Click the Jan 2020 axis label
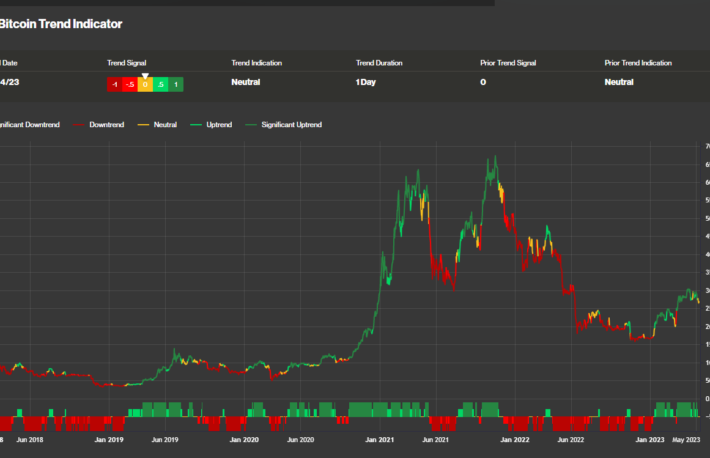Screen dimensions: 710x458 [244, 439]
